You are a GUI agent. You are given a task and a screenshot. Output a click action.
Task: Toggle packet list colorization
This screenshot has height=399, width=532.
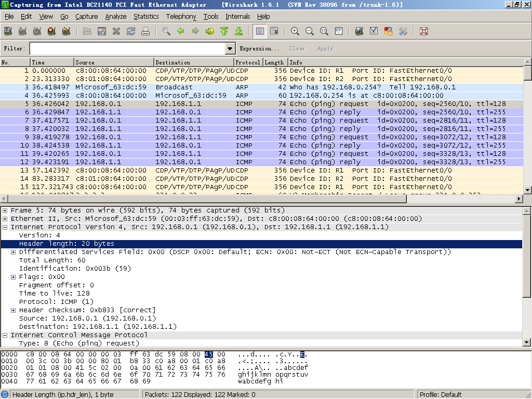click(260, 31)
